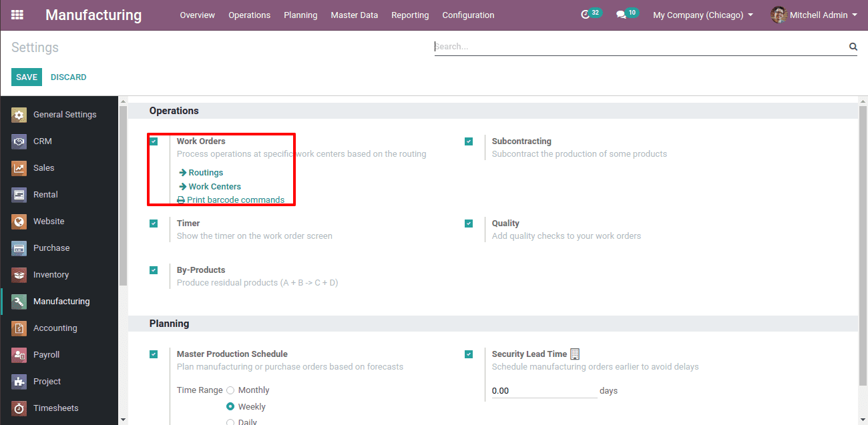Image resolution: width=868 pixels, height=425 pixels.
Task: Click the Manufacturing wrench icon in sidebar
Action: [19, 302]
